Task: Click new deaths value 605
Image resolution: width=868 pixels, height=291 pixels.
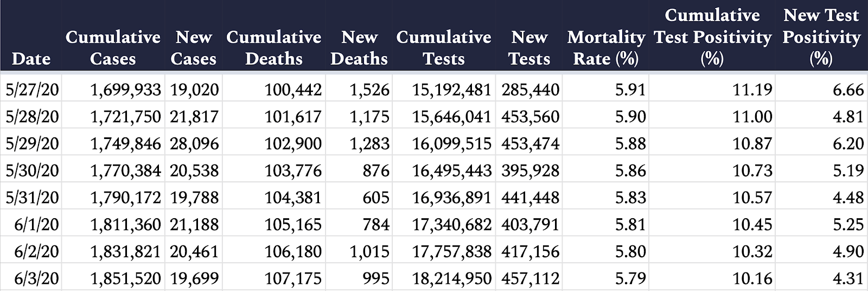Action: click(376, 198)
